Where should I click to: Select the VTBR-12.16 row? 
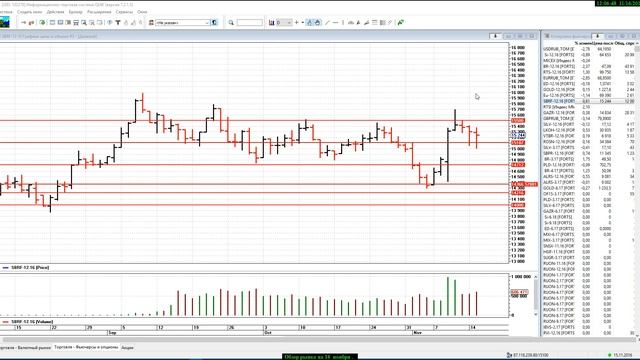tap(589, 136)
